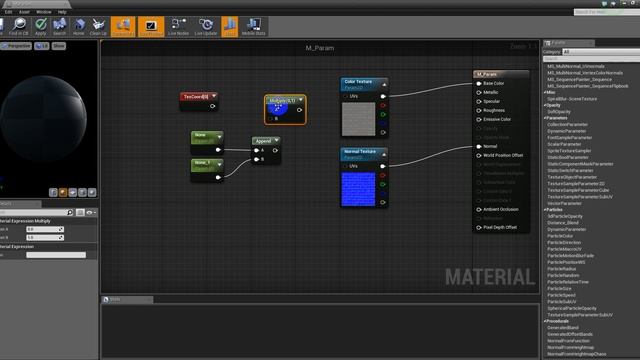The image size is (640, 360).
Task: Click the Find in CB toolbar icon
Action: pos(19,27)
